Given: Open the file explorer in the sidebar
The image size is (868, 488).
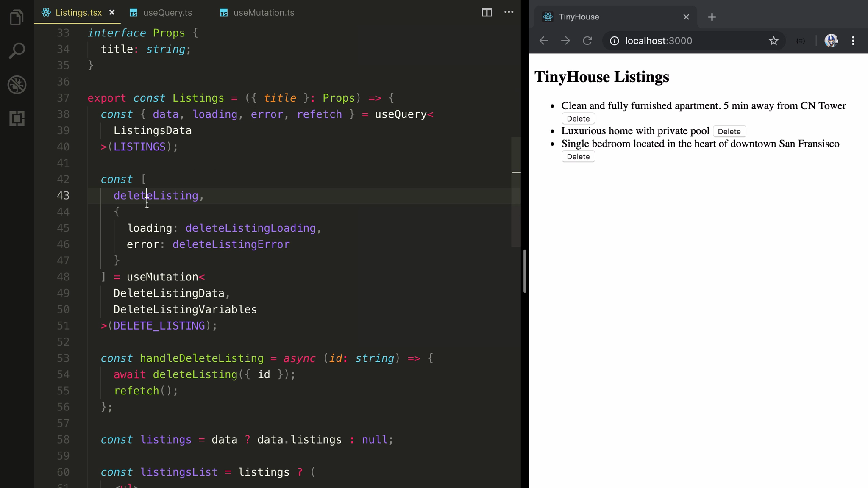Looking at the screenshot, I should tap(16, 17).
